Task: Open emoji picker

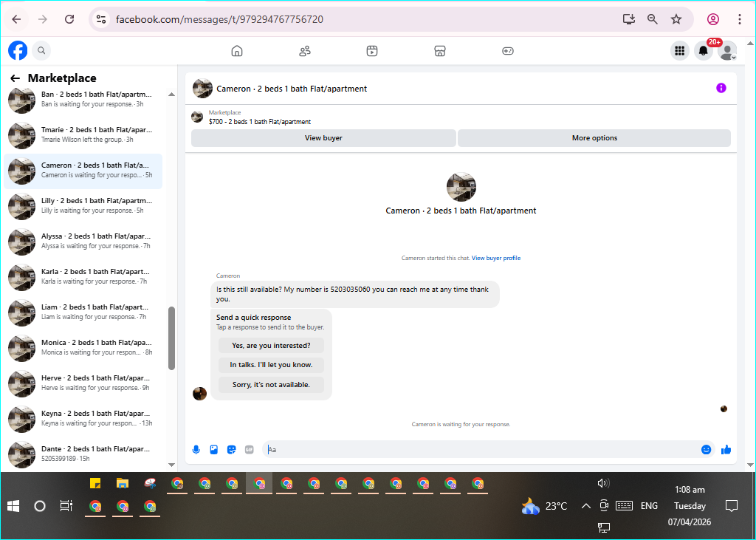Action: pos(706,450)
